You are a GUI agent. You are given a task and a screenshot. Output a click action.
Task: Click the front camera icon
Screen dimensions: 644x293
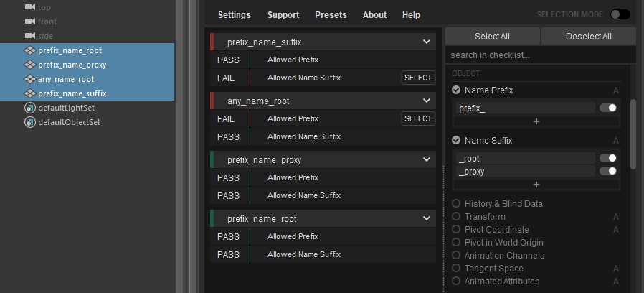[30, 22]
